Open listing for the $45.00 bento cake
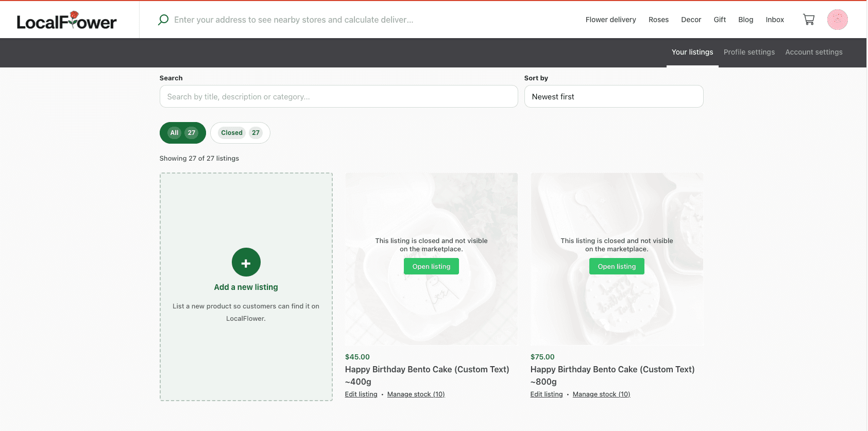 coord(431,266)
